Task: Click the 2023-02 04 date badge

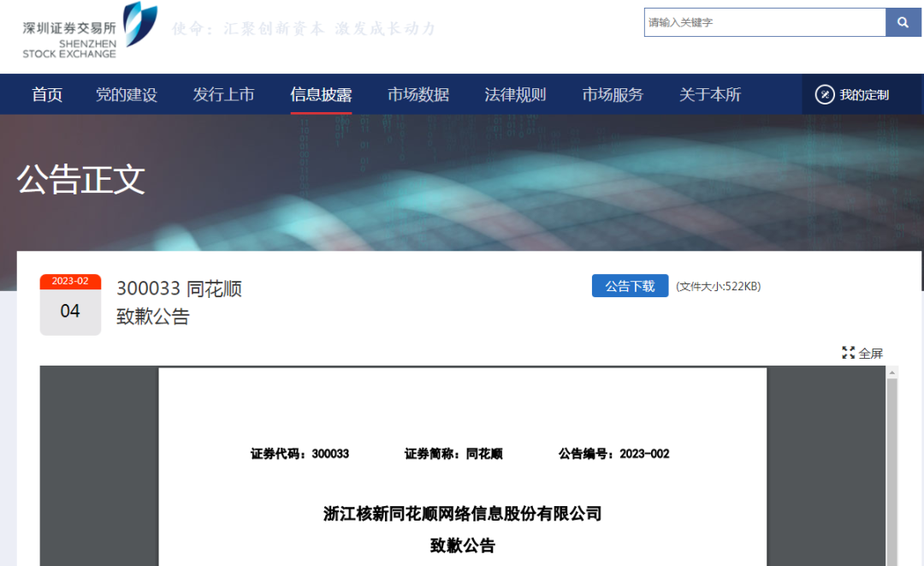Action: 70,305
